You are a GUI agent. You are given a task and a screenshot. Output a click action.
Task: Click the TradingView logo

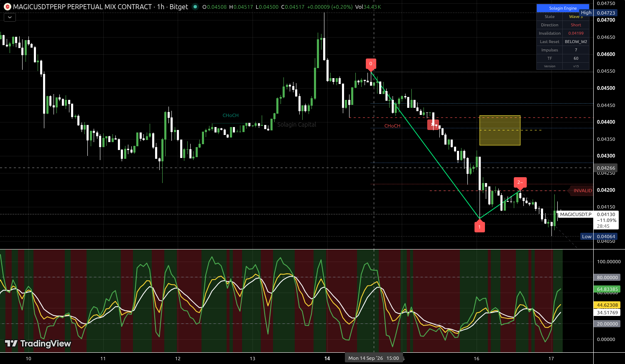click(x=38, y=344)
